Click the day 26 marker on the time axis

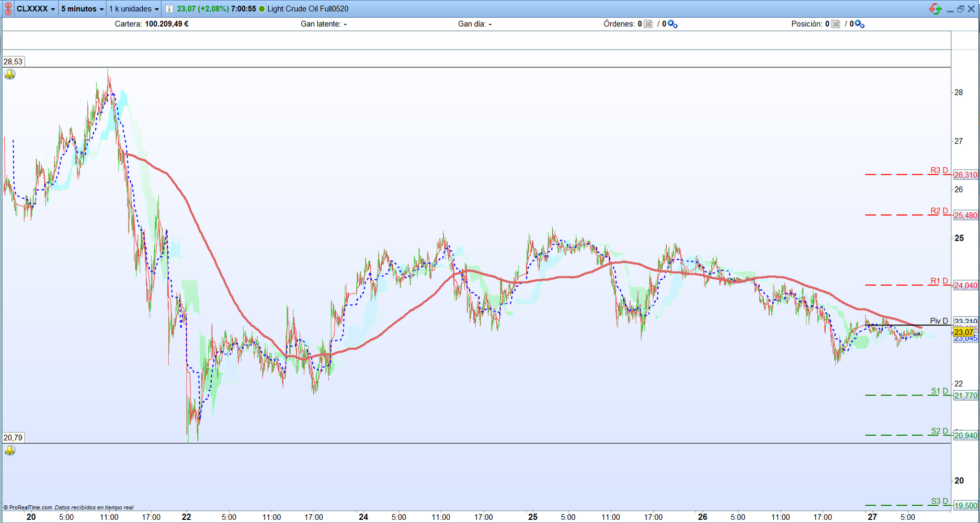pos(702,517)
